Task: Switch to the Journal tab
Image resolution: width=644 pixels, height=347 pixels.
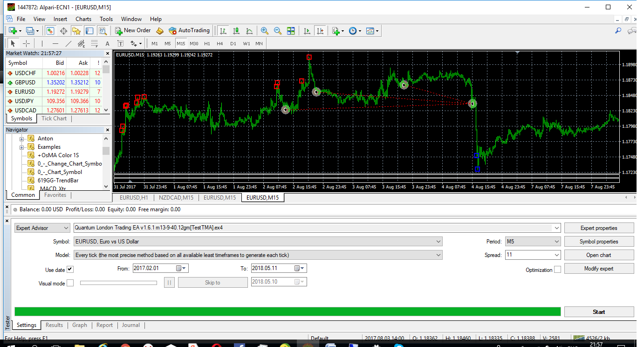Action: (130, 325)
